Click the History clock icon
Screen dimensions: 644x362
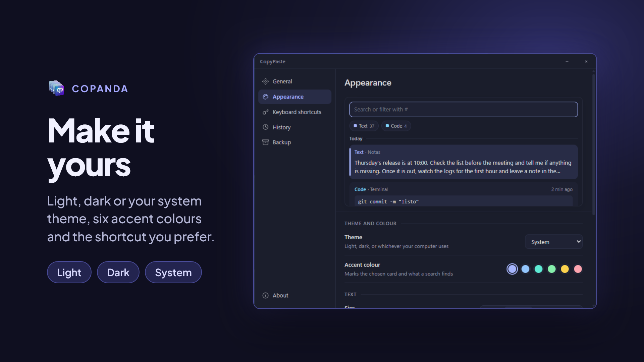coord(265,127)
